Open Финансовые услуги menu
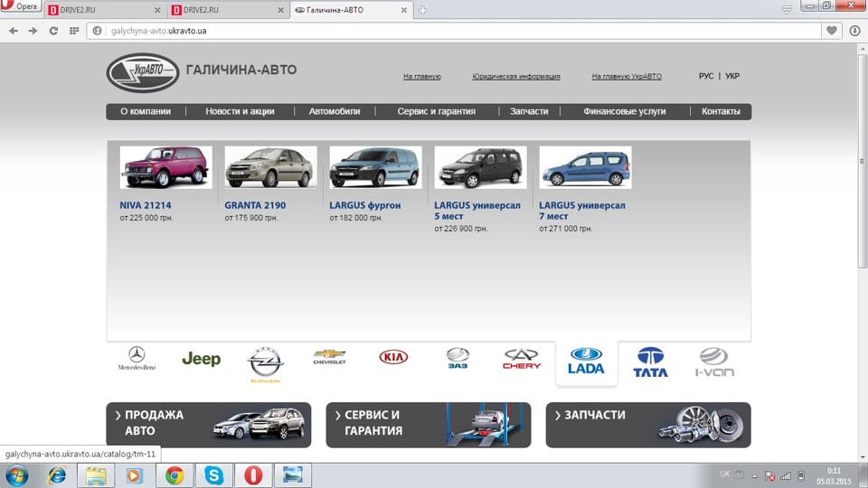 pos(625,111)
